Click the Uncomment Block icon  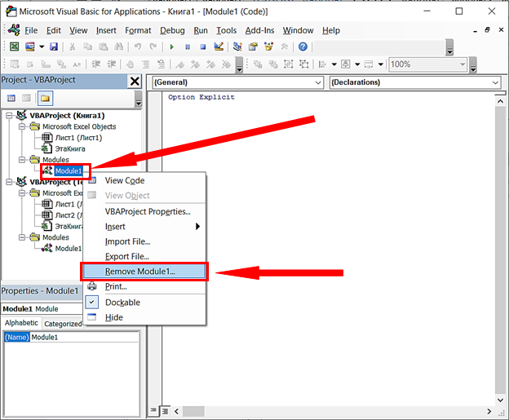161,64
